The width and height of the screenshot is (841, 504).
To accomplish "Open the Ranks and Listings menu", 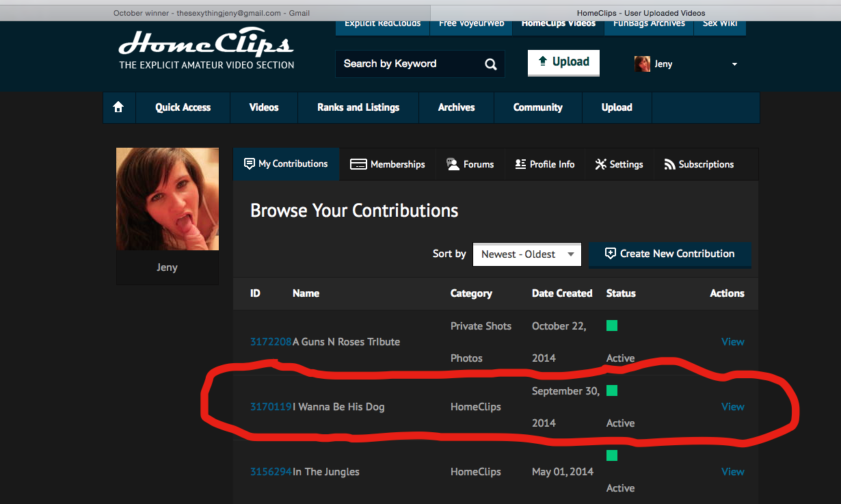I will click(x=358, y=107).
